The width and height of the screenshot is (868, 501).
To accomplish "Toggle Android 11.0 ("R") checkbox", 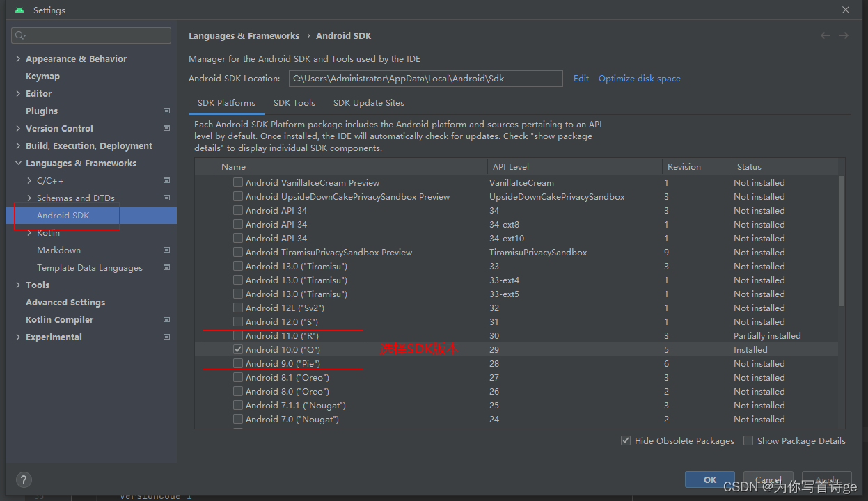I will tap(238, 335).
